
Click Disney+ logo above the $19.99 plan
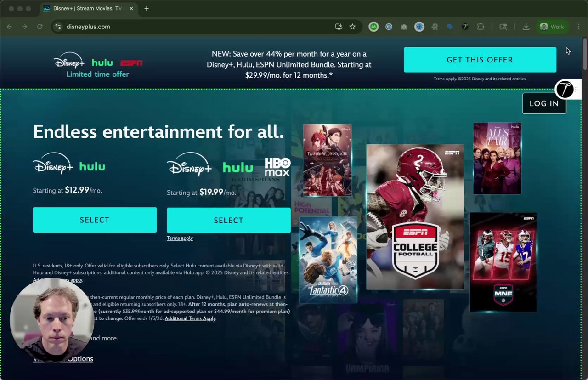[x=189, y=164]
